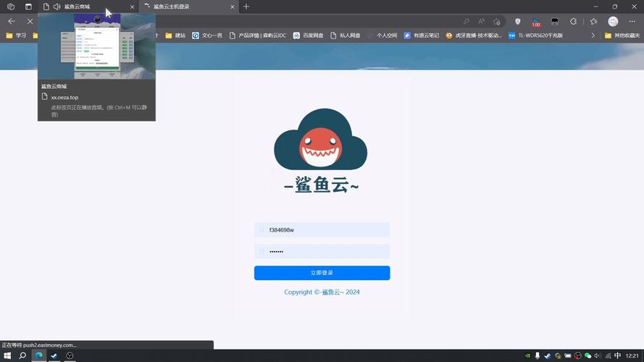Open the NVIDIA tray icon
Screen dimensions: 644x362
(527, 355)
